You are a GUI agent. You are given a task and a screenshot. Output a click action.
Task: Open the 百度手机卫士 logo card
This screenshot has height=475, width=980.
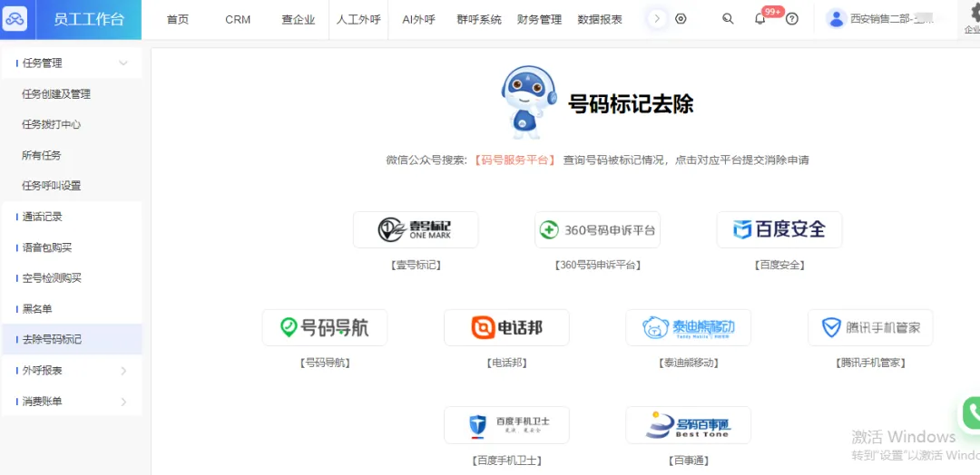click(506, 425)
